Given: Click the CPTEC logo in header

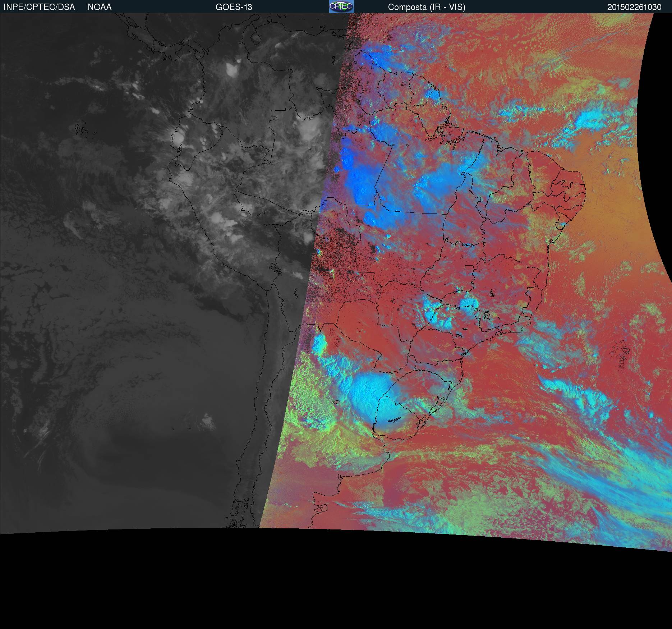Looking at the screenshot, I should click(341, 6).
